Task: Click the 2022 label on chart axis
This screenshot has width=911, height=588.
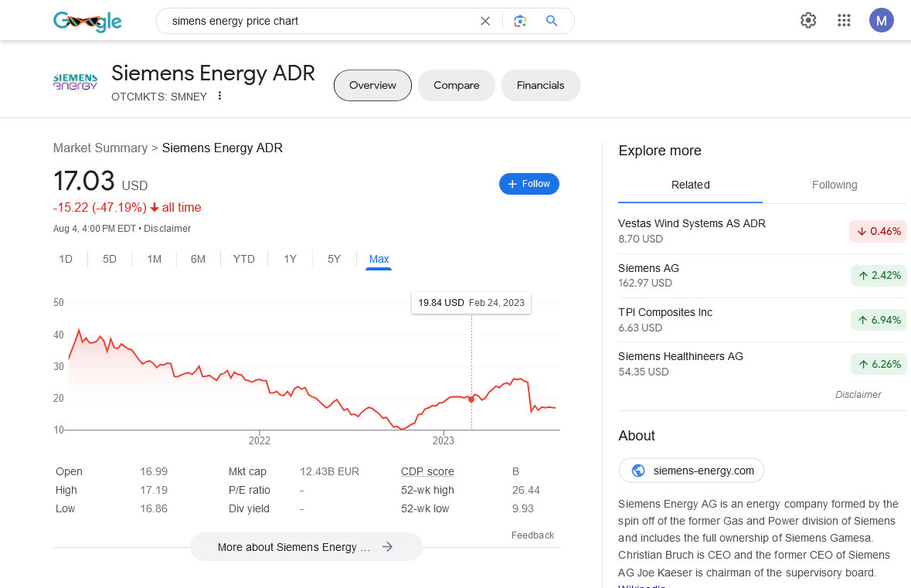Action: [x=259, y=440]
